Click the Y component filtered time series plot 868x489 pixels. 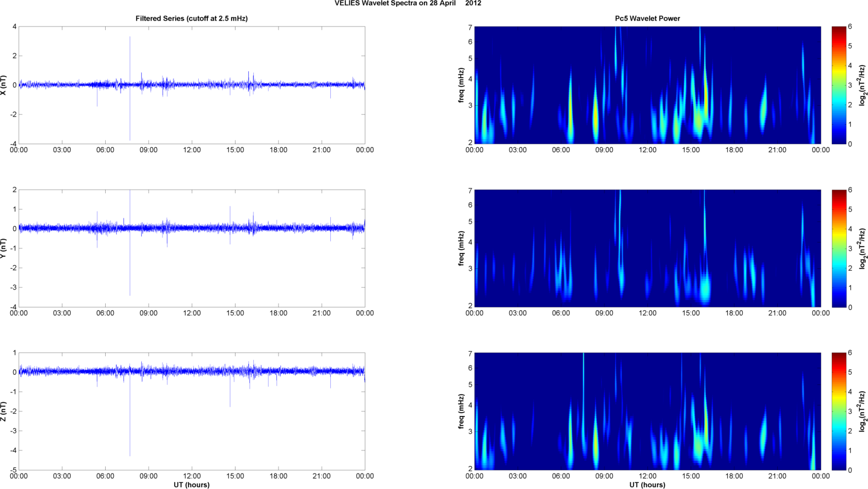point(192,248)
